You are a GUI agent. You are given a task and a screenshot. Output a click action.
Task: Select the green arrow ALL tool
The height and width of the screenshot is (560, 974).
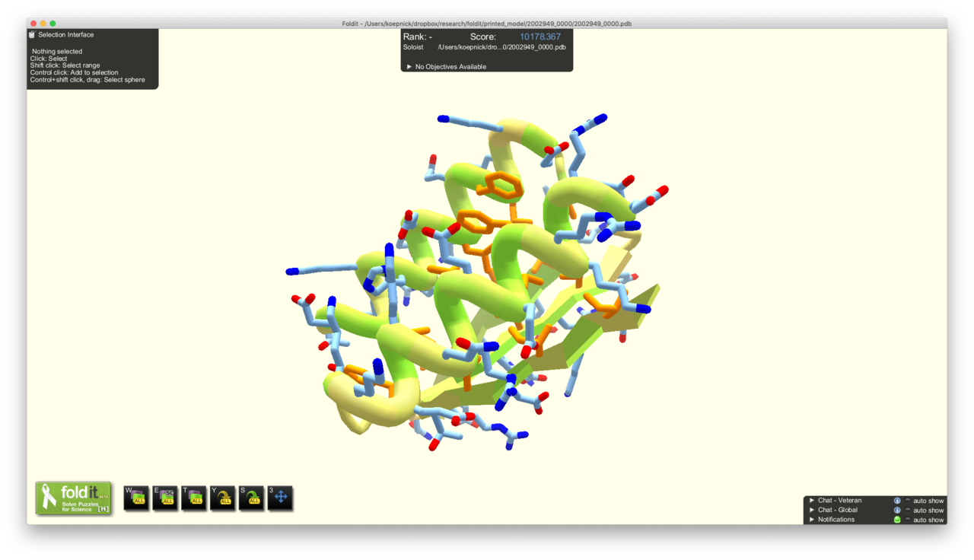pos(250,499)
